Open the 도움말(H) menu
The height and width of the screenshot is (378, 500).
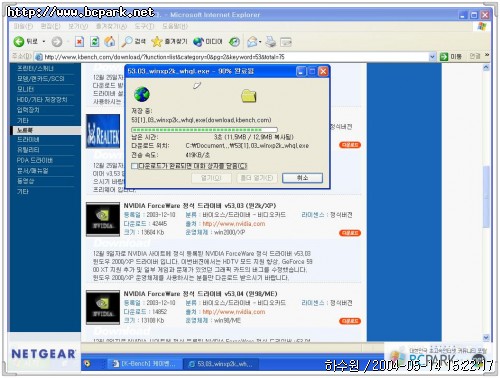(x=175, y=26)
